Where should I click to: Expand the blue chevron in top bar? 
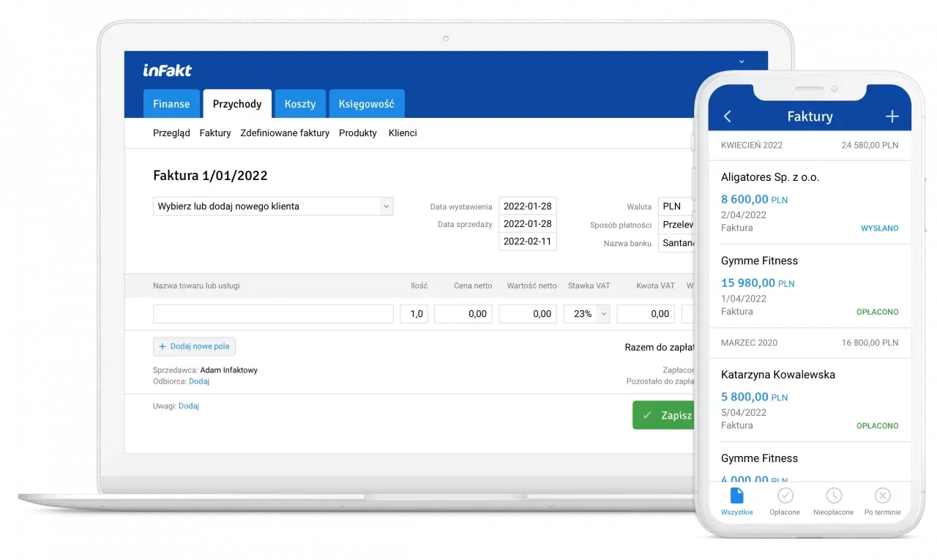point(742,61)
